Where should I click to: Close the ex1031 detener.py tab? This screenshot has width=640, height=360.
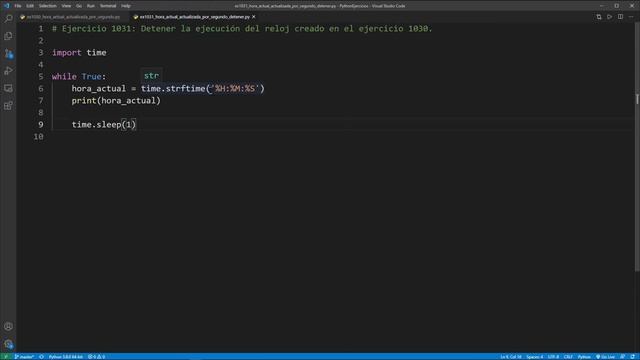254,17
